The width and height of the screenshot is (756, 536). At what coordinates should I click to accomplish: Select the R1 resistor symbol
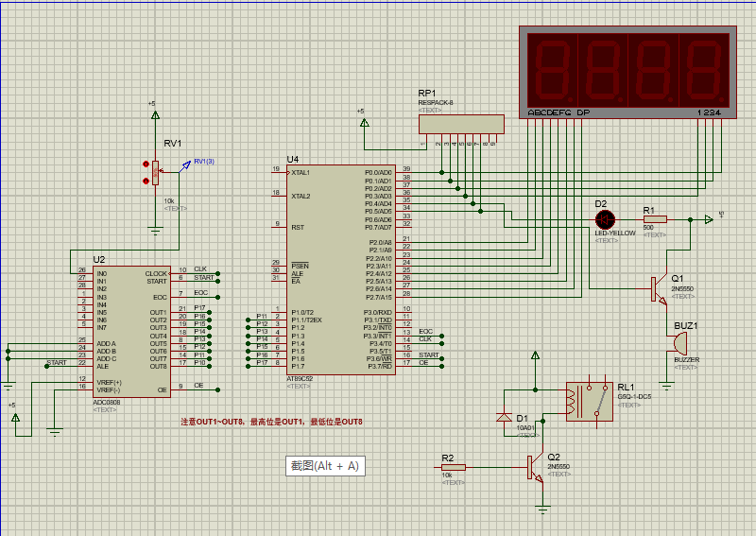coord(655,219)
